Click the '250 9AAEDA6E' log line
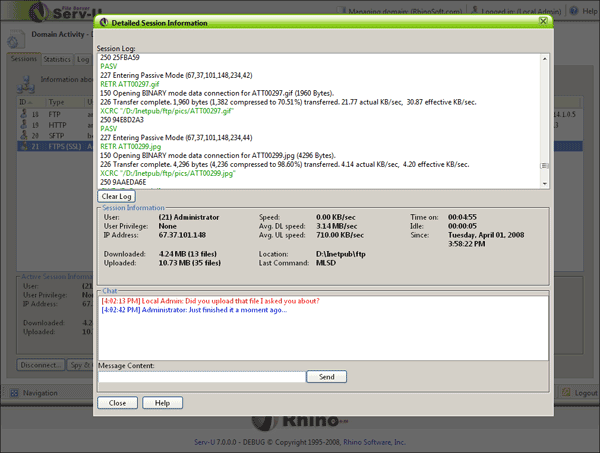This screenshot has width=600, height=453. click(x=123, y=182)
